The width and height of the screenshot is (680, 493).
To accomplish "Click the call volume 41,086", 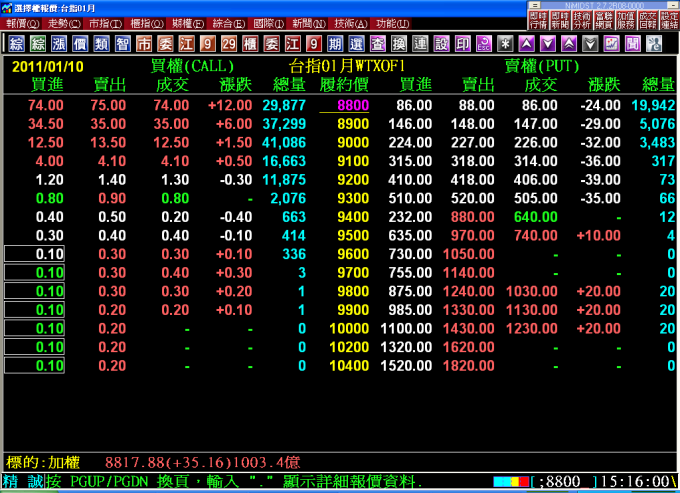I will [x=284, y=143].
